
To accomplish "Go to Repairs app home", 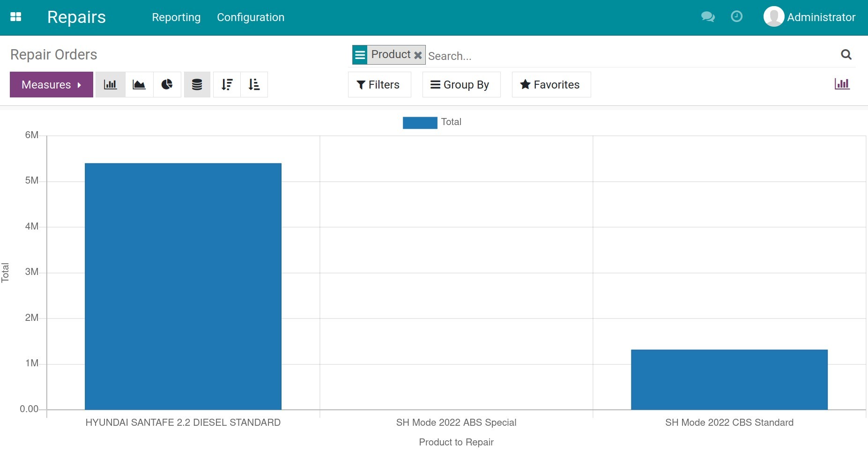I will (76, 17).
